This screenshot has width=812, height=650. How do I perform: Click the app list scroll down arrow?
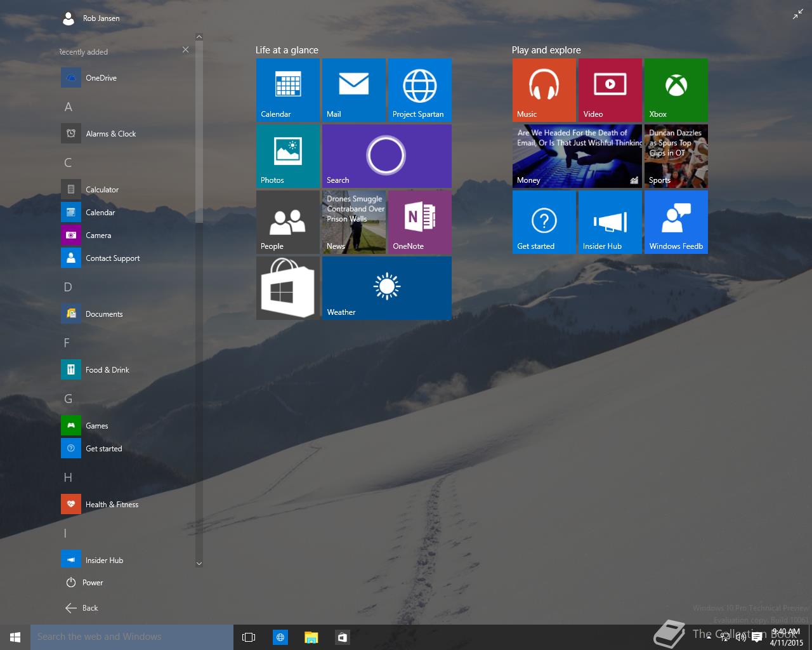[199, 563]
